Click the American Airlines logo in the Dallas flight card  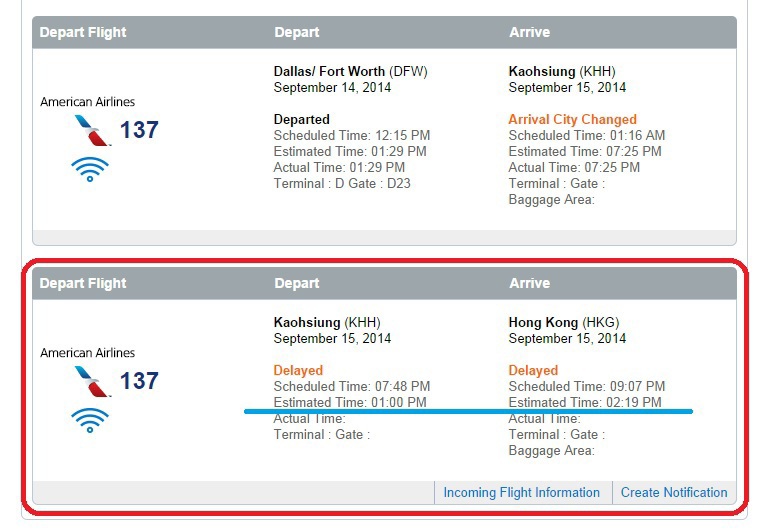click(93, 130)
